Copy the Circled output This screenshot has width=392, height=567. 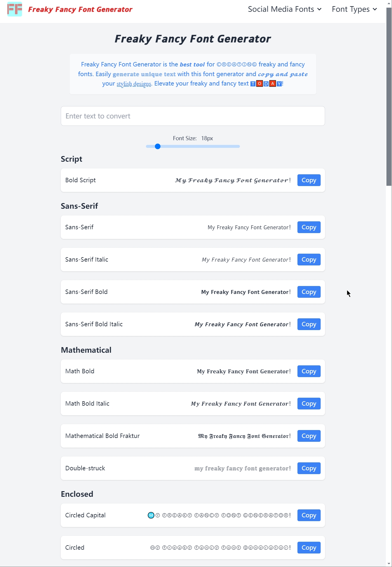click(x=309, y=547)
